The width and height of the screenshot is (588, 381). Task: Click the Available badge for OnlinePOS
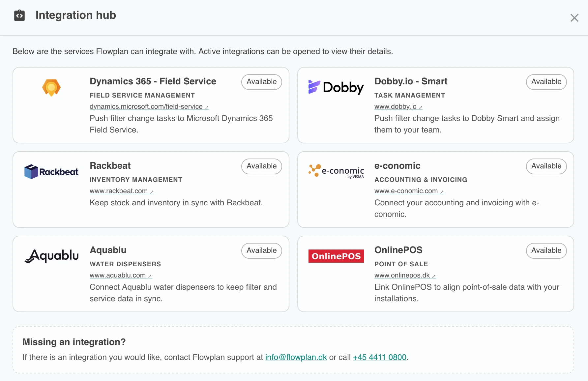click(546, 250)
